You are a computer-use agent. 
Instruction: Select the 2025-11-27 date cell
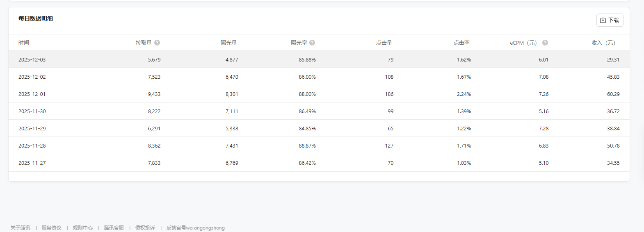32,163
